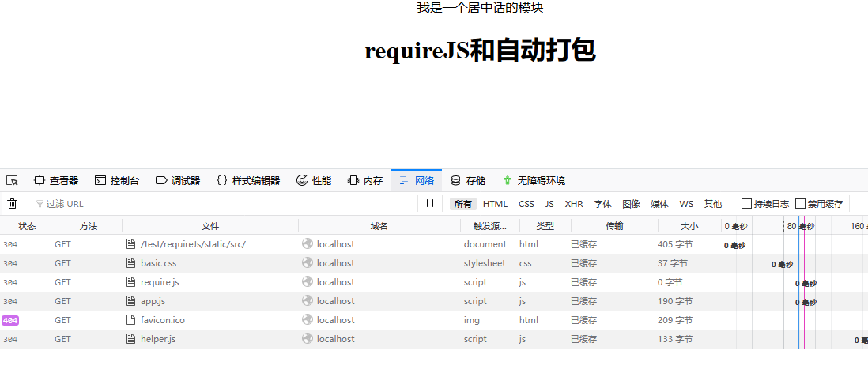The height and width of the screenshot is (377, 868).
Task: Click globe icon in app.js row
Action: (308, 301)
